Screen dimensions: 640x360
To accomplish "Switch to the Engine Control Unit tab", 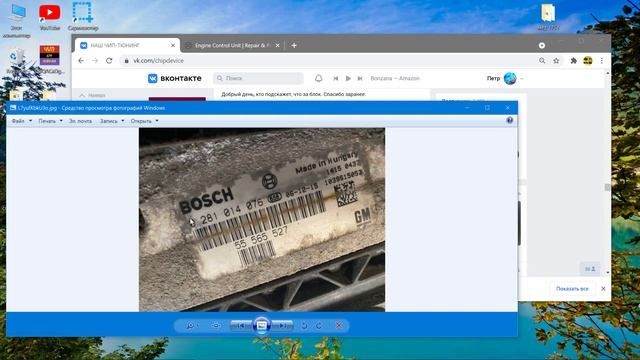I will (x=232, y=45).
